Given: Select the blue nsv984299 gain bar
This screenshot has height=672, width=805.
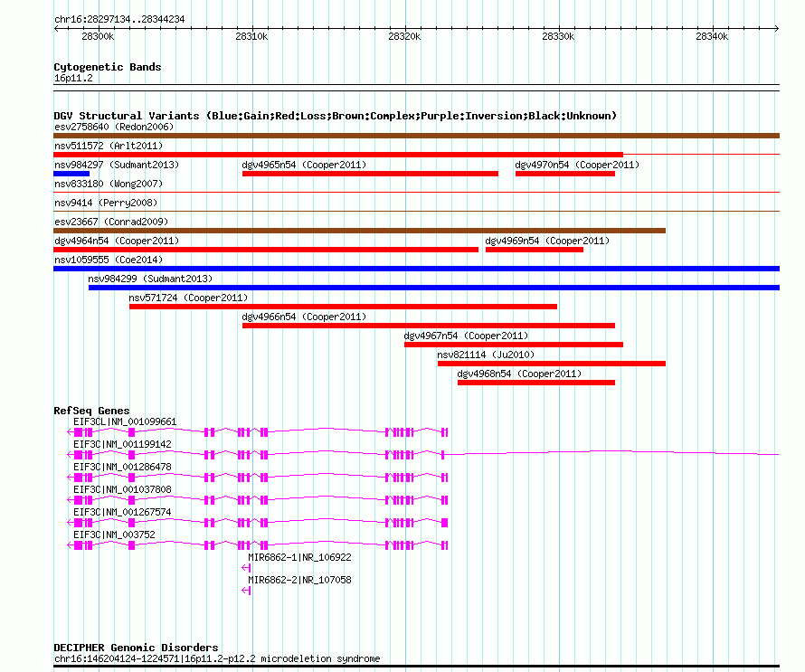Looking at the screenshot, I should point(434,288).
